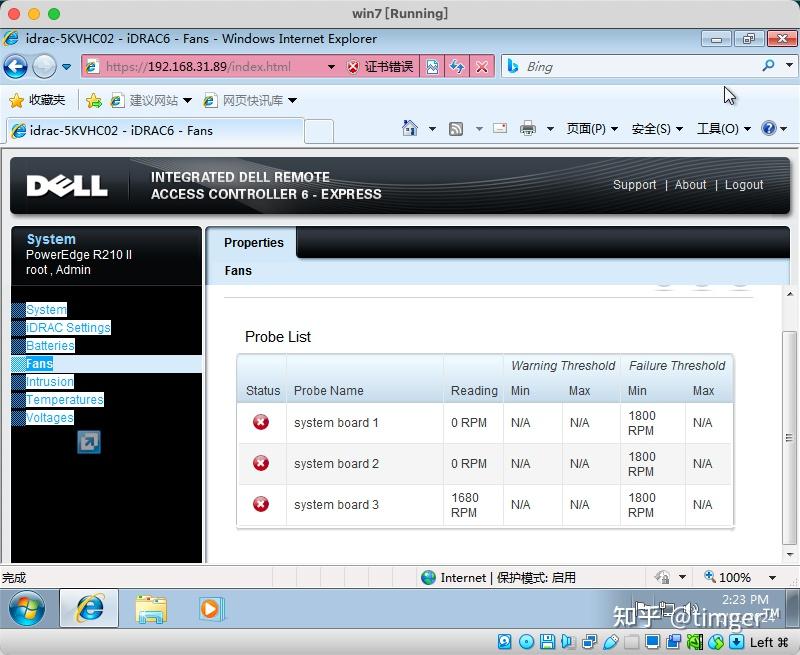Viewport: 800px width, 655px height.
Task: Click the launch arrow icon under navigation
Action: (x=89, y=442)
